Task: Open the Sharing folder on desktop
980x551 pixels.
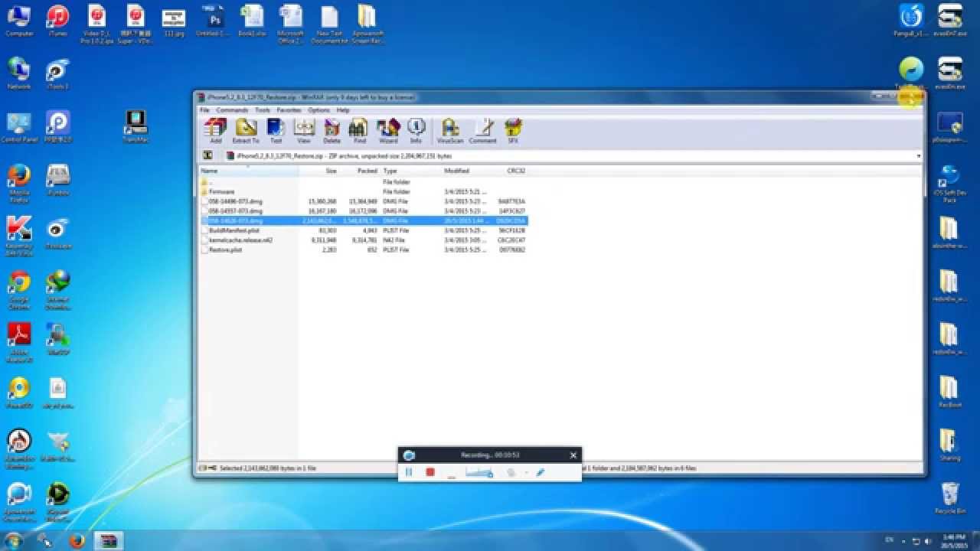Action: [949, 445]
